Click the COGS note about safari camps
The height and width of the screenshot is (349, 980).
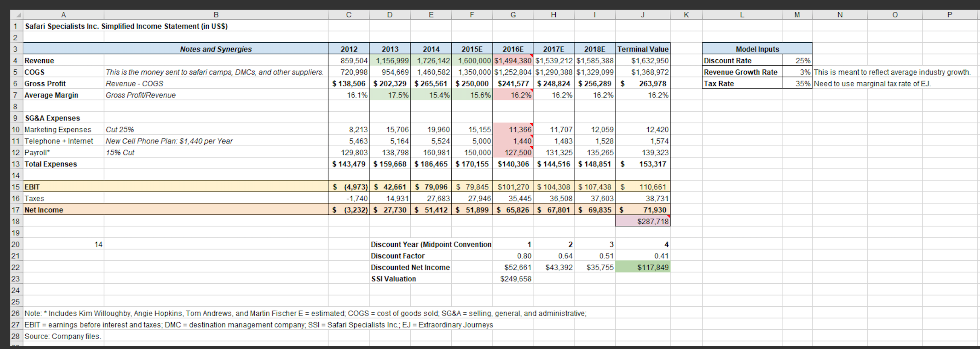(x=216, y=72)
